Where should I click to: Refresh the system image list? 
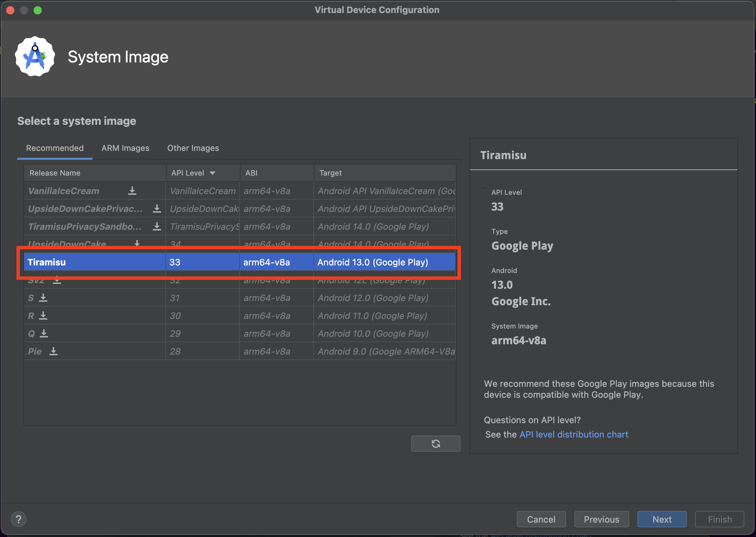coord(436,443)
